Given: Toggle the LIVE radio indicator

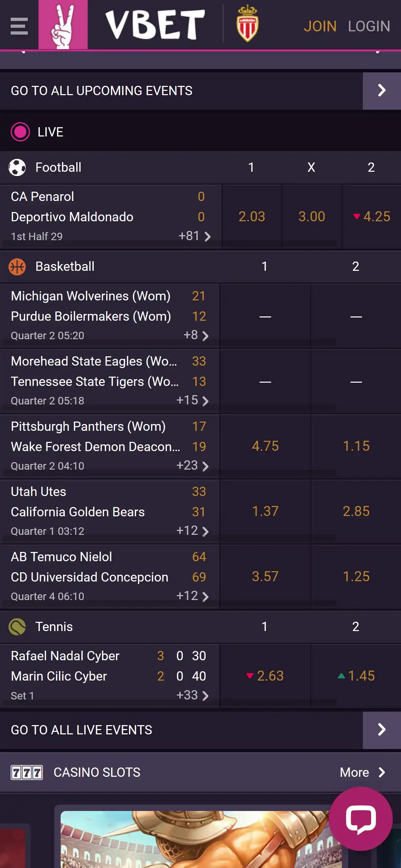Looking at the screenshot, I should pos(20,132).
